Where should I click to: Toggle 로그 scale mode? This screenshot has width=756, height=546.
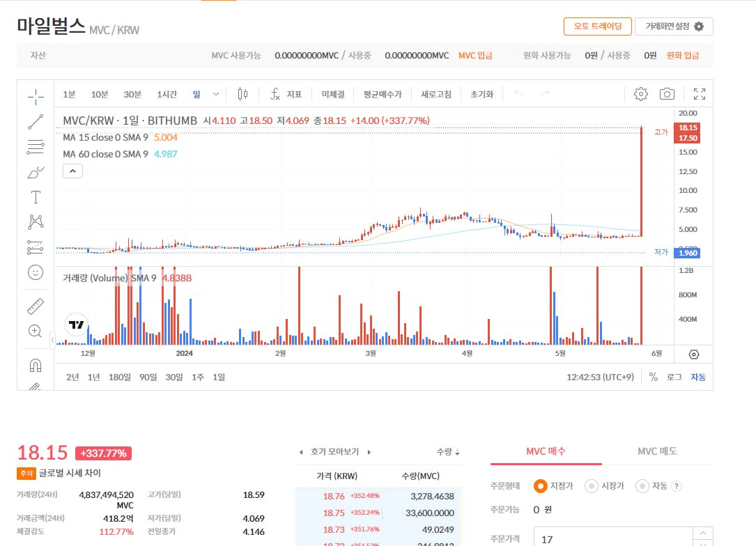coord(674,377)
